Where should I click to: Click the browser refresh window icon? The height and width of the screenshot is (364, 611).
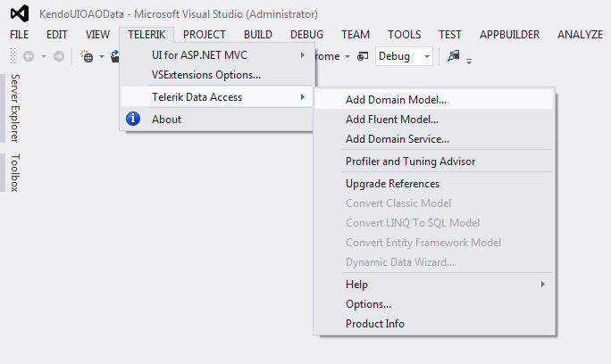(363, 56)
